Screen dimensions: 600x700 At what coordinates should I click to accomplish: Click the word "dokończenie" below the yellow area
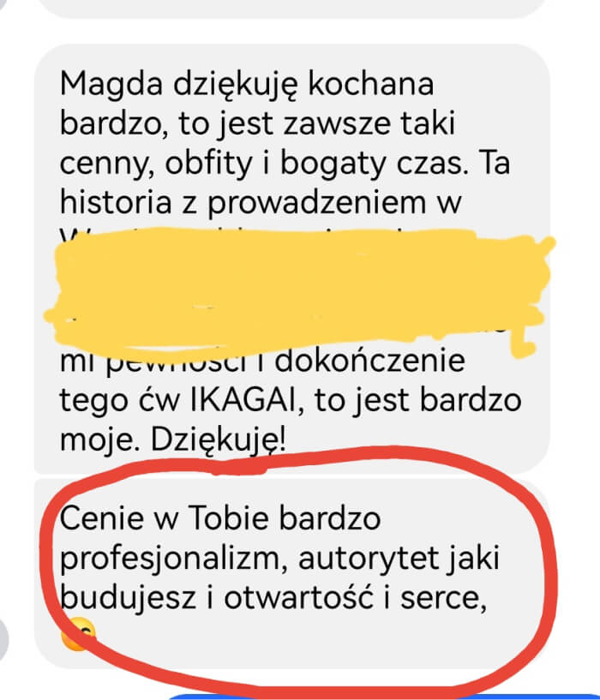[369, 360]
